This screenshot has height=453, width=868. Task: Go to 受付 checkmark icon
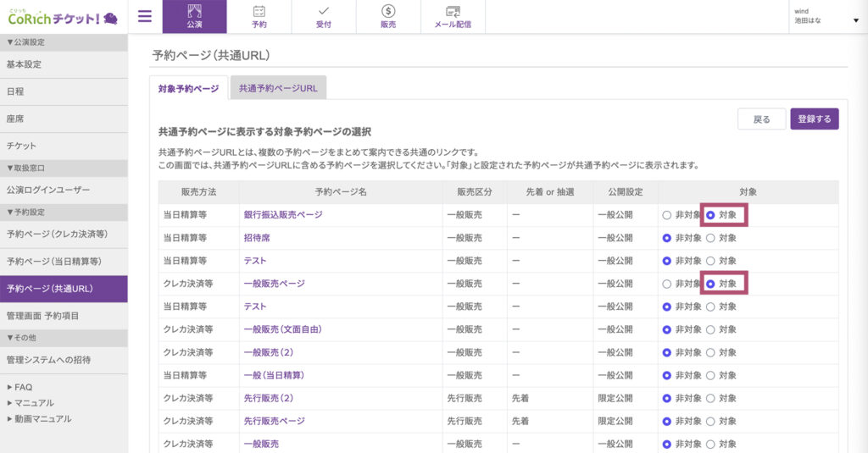pyautogui.click(x=323, y=16)
